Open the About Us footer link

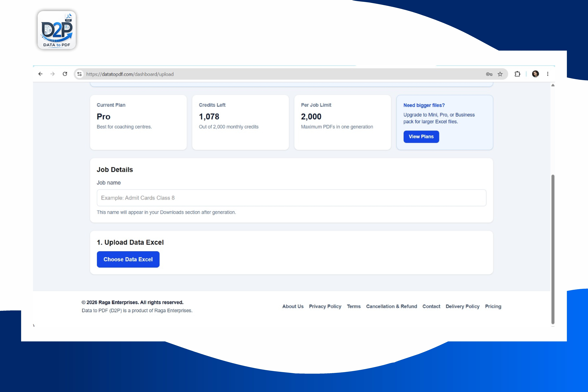click(293, 306)
